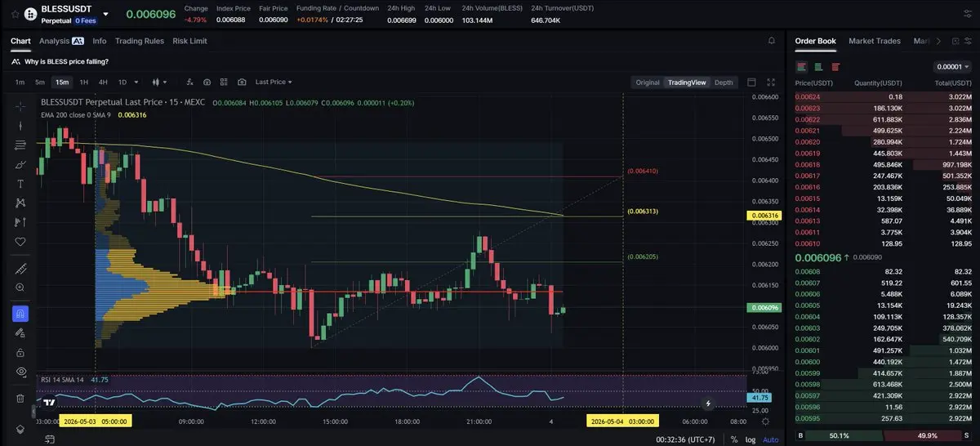Click the 0.00624 ask price row
Viewport: 980px width, 446px height.
[x=884, y=96]
